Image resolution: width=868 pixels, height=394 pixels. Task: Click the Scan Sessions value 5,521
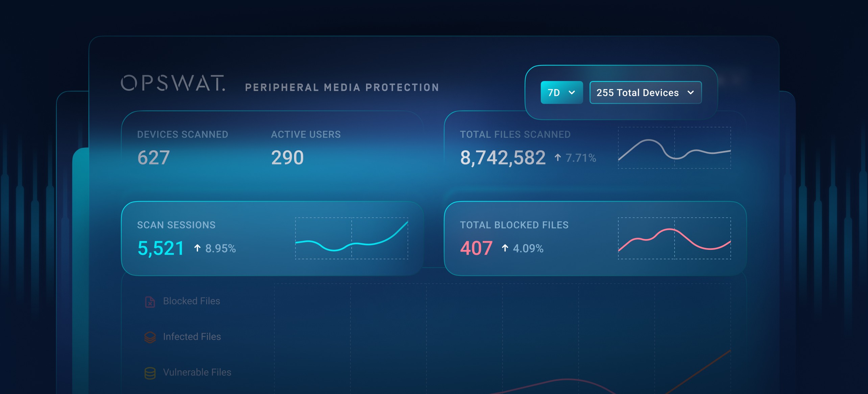click(161, 248)
